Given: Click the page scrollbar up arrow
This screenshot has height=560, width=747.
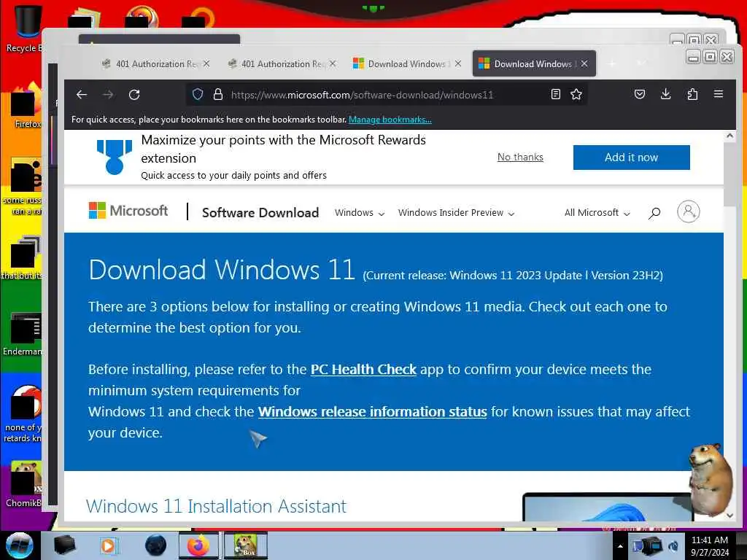Looking at the screenshot, I should (729, 136).
